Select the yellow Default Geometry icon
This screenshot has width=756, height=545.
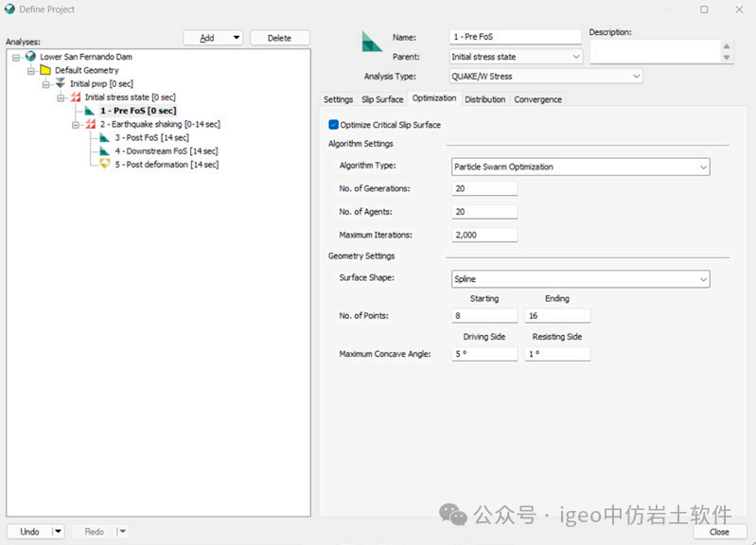[45, 70]
